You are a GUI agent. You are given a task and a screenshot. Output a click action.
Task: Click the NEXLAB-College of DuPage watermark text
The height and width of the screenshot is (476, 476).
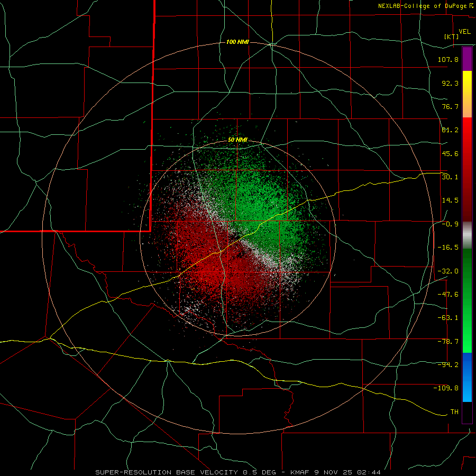(x=423, y=6)
